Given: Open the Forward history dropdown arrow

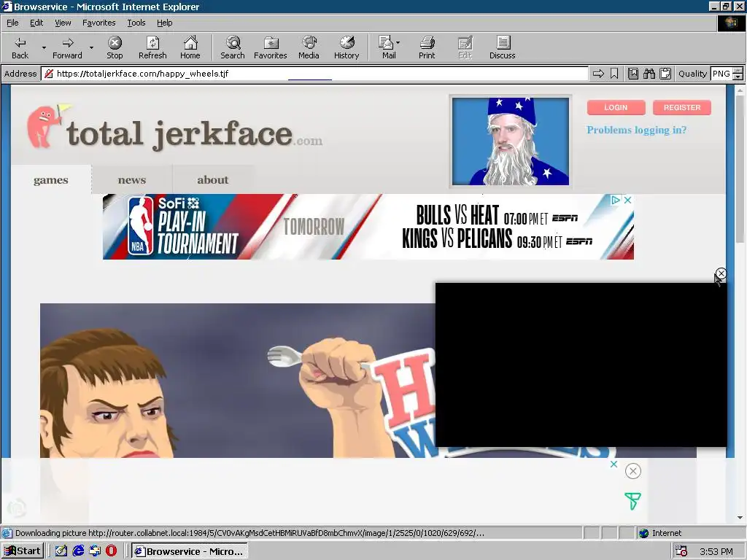Looking at the screenshot, I should pos(91,47).
